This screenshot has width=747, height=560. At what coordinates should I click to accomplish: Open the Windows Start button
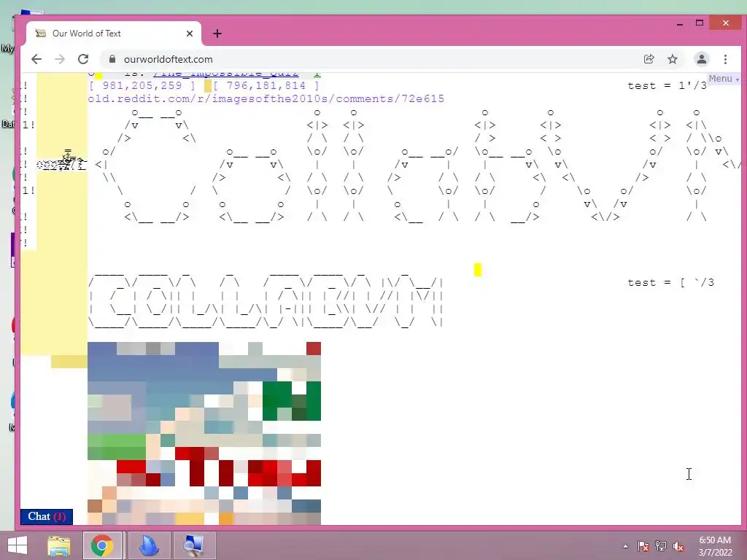coord(18,545)
